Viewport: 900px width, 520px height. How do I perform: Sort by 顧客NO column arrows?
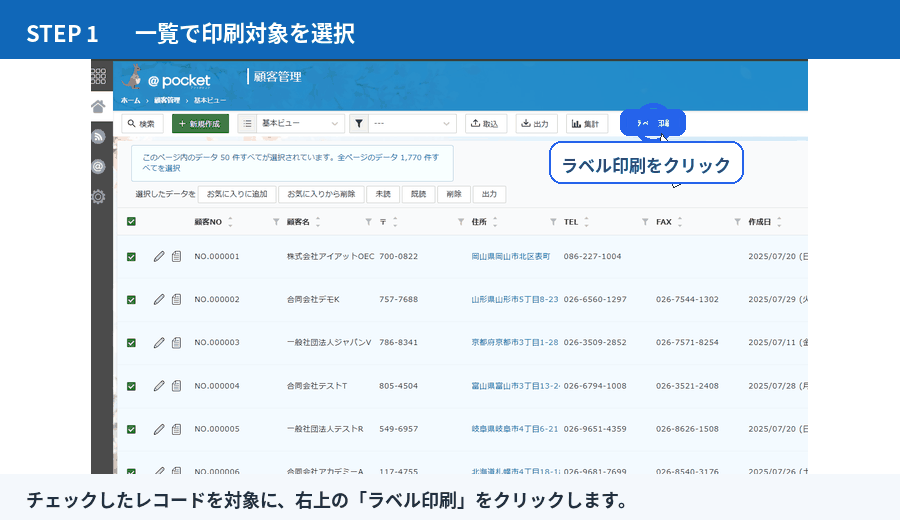pos(230,222)
